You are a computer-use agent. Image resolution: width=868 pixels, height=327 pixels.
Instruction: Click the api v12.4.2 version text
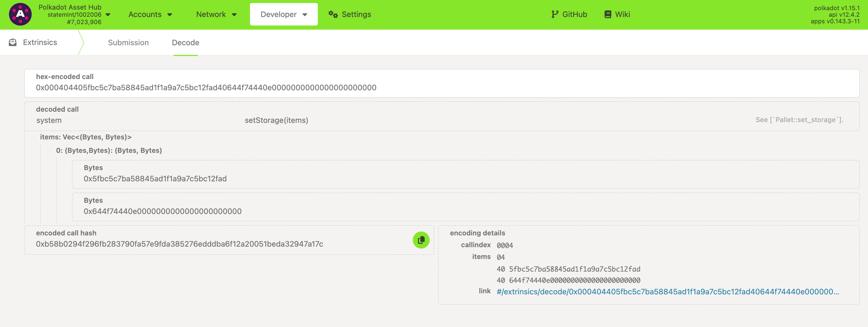[x=844, y=15]
